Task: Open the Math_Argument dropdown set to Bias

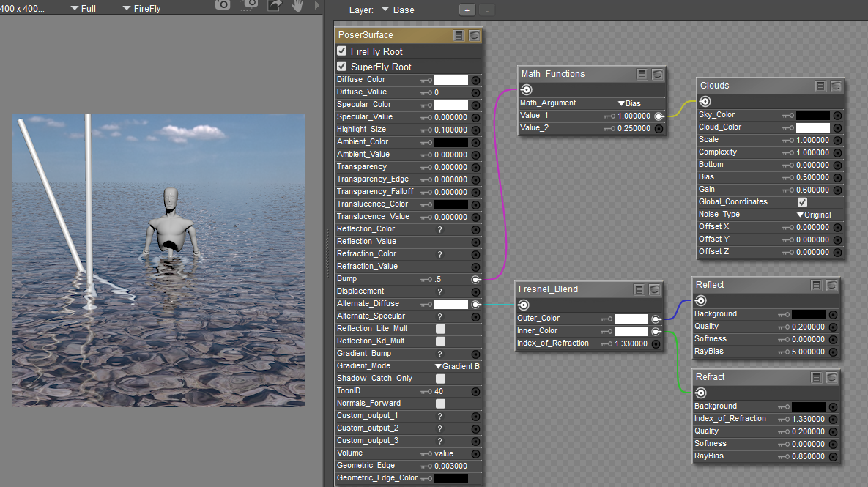Action: click(629, 103)
